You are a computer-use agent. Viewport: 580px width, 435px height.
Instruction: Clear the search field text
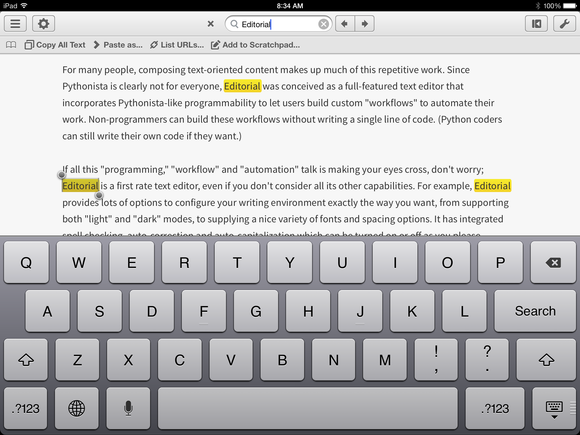[323, 24]
